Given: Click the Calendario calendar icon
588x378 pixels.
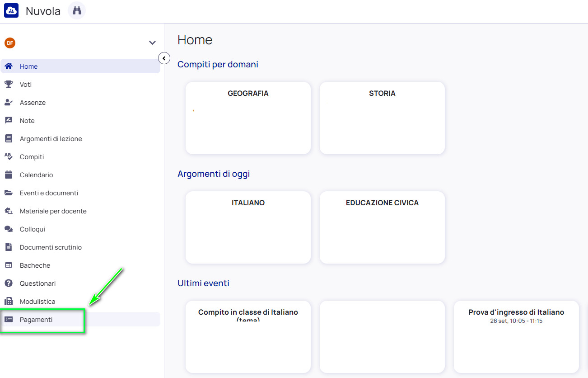Looking at the screenshot, I should tap(9, 175).
